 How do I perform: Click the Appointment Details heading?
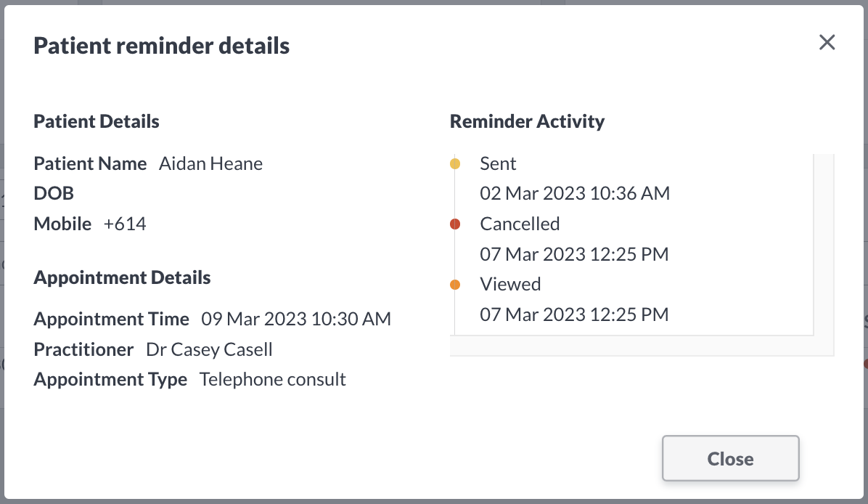point(122,277)
